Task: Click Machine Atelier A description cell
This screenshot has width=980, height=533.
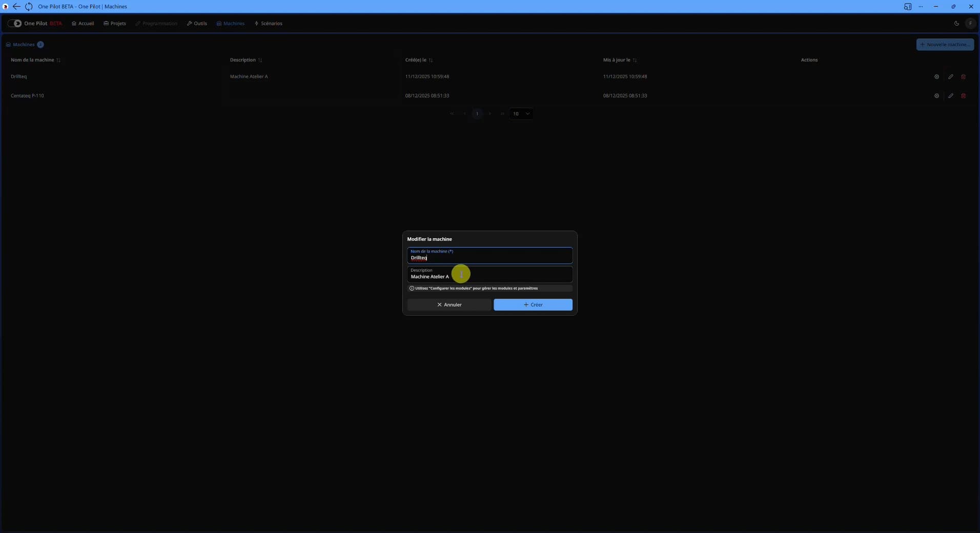Action: point(249,76)
